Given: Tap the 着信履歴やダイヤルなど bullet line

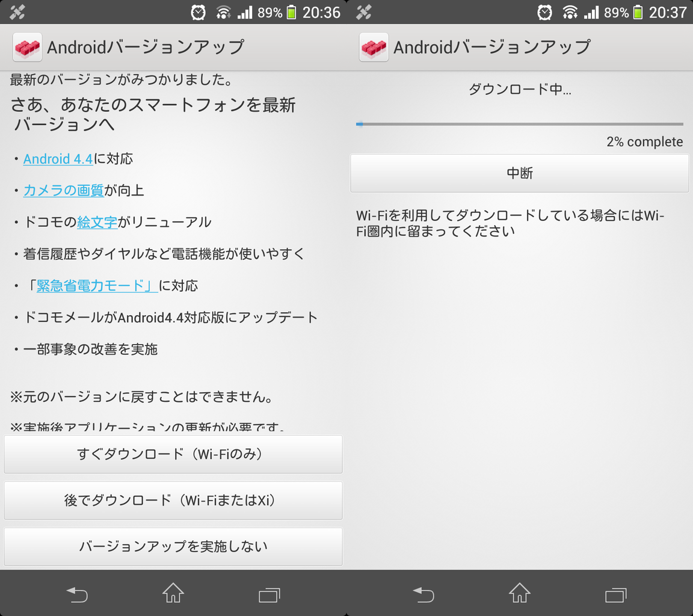Looking at the screenshot, I should click(x=159, y=254).
